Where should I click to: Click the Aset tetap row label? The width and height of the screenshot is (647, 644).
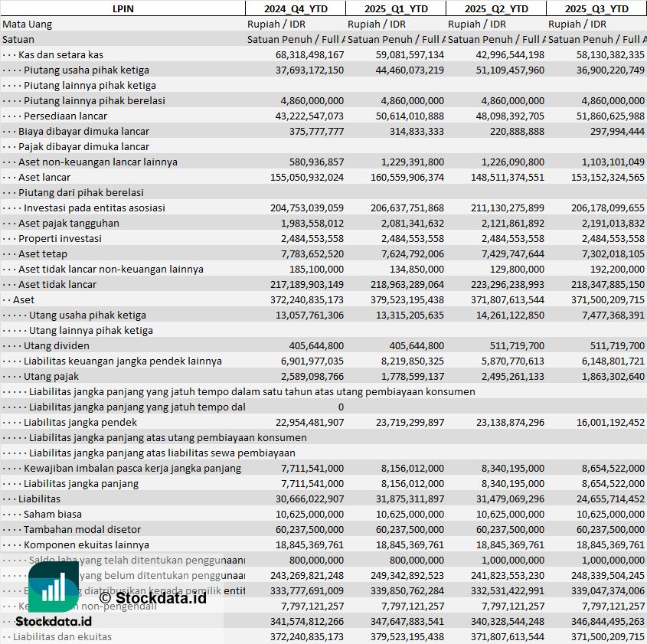pos(43,253)
